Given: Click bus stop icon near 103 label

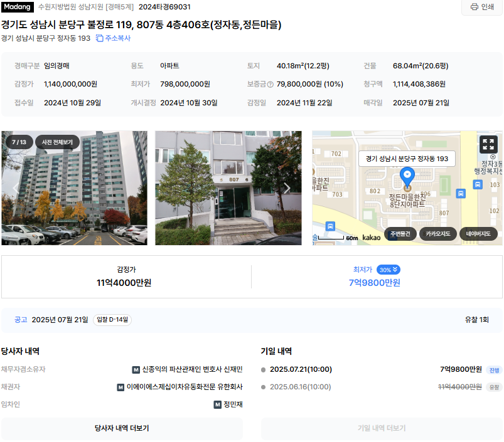Looking at the screenshot, I should pos(478,184).
